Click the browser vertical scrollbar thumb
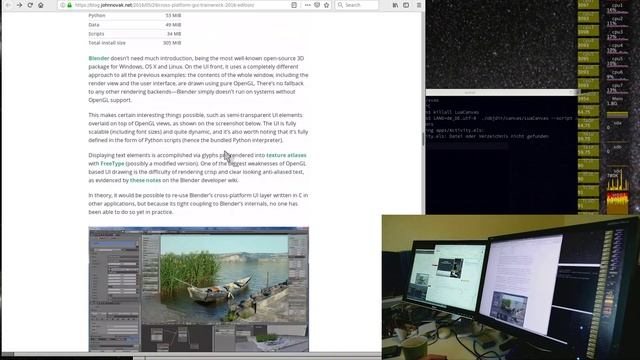 pos(423,139)
